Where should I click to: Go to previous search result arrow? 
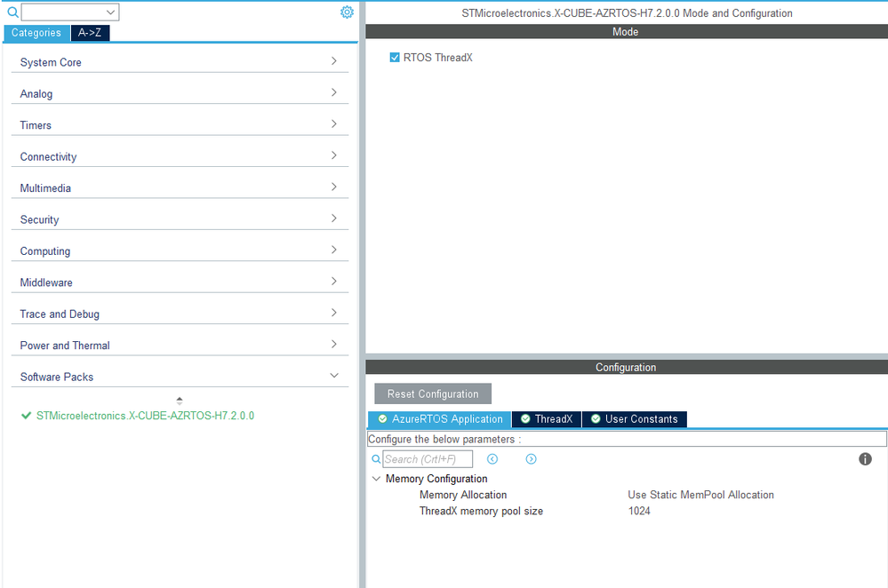pos(492,459)
